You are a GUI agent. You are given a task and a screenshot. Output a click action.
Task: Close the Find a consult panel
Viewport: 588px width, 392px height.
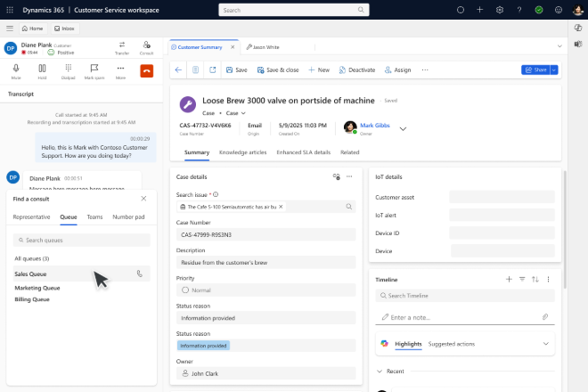[143, 199]
